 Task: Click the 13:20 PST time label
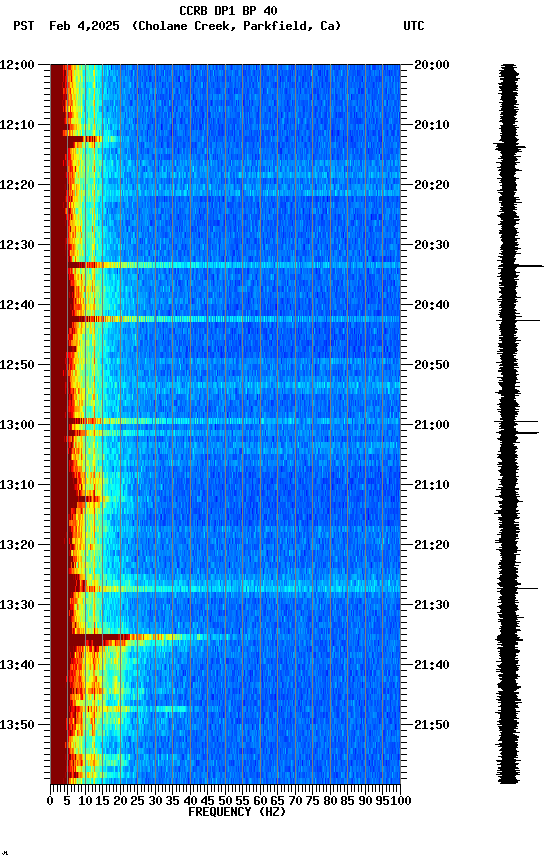(x=17, y=545)
